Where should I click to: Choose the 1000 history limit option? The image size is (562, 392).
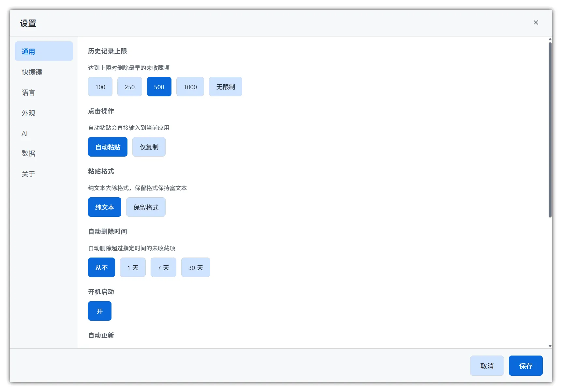click(x=190, y=87)
